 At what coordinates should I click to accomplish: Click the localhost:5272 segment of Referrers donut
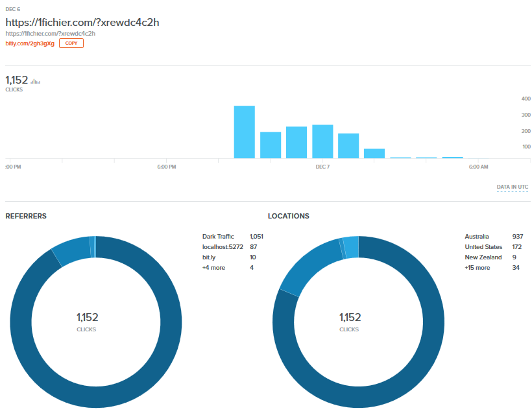pyautogui.click(x=71, y=250)
